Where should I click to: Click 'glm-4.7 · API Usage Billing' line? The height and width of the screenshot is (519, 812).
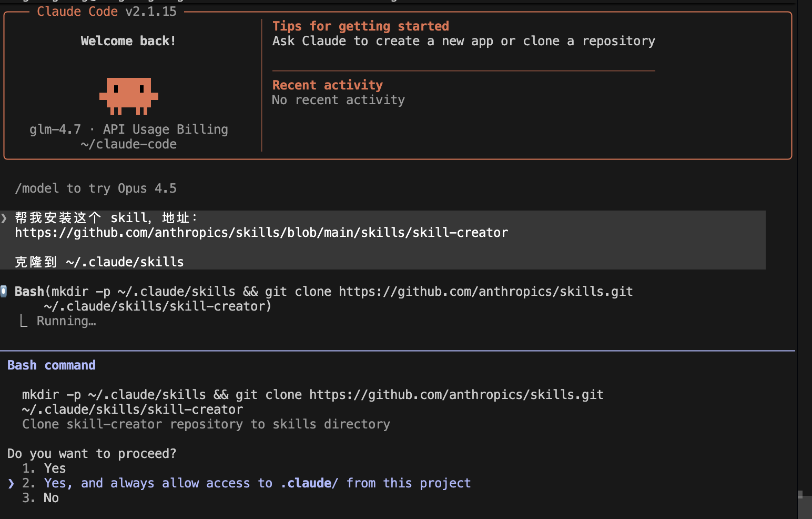click(129, 129)
